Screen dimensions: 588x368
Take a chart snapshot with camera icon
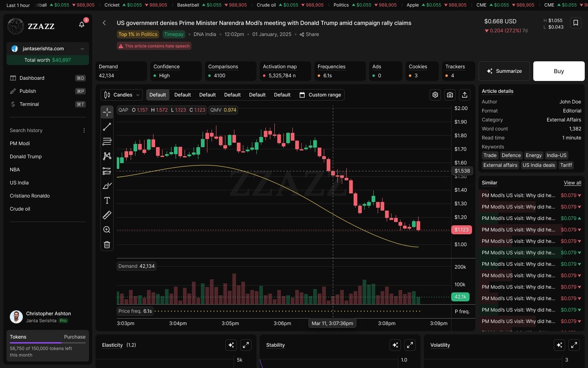(x=450, y=95)
